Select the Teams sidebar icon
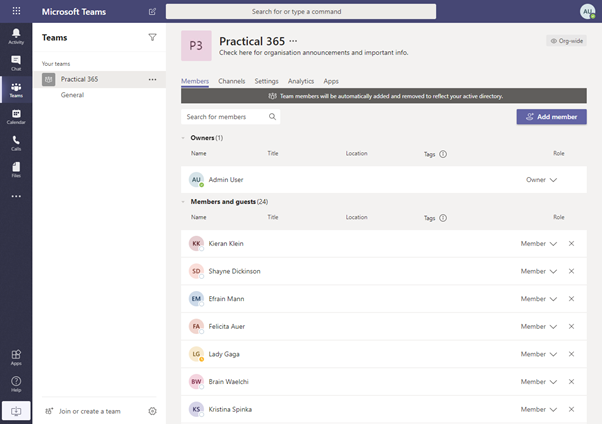This screenshot has width=602, height=424. 16,90
